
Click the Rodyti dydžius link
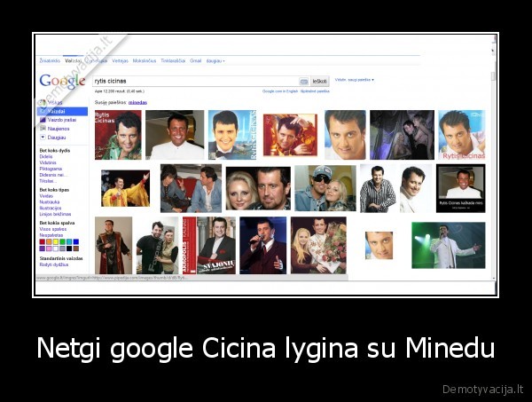pyautogui.click(x=54, y=264)
